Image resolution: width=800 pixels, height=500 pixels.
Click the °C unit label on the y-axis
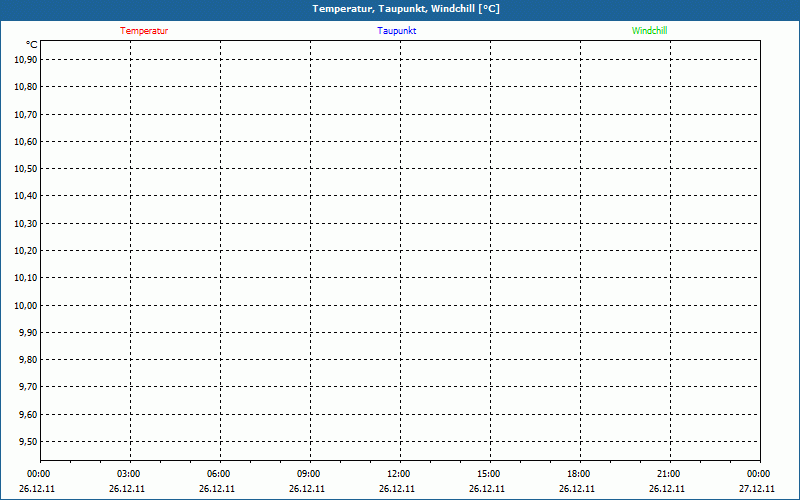pyautogui.click(x=32, y=45)
